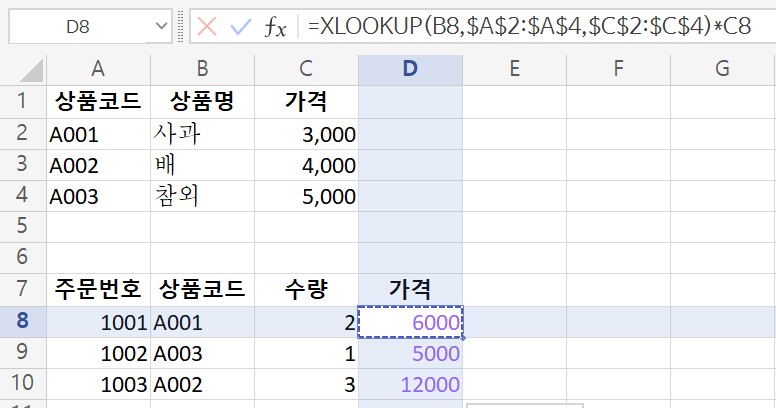Select column A header
This screenshot has height=408, width=776.
click(x=98, y=69)
